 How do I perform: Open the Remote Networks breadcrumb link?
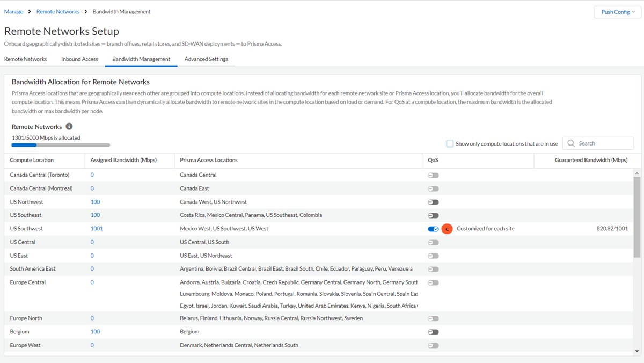click(x=58, y=12)
